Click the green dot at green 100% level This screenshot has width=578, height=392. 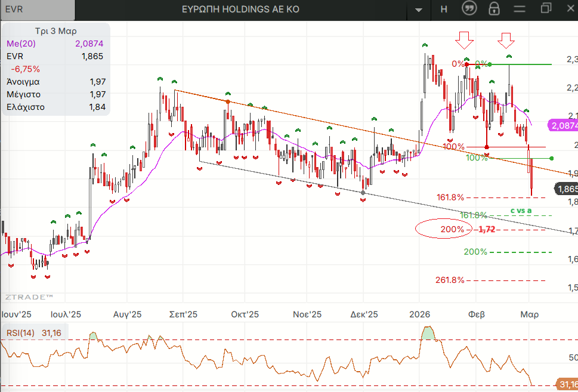(x=551, y=158)
